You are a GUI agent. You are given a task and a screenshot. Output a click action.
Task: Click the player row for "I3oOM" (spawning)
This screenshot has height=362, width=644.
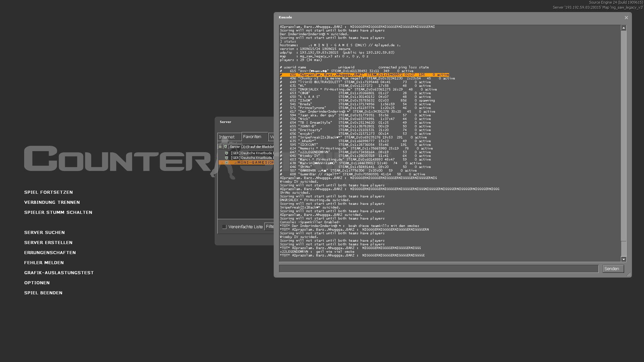point(358,101)
